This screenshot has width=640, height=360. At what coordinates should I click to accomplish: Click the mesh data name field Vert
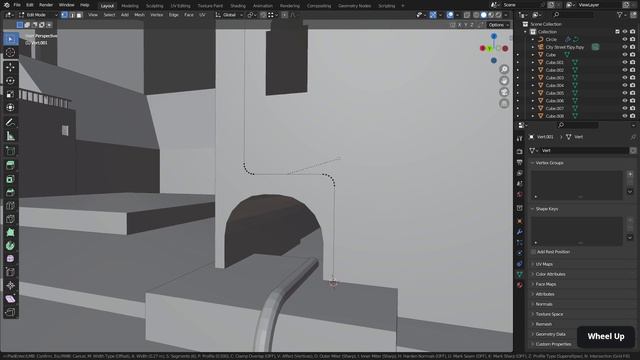click(x=583, y=151)
